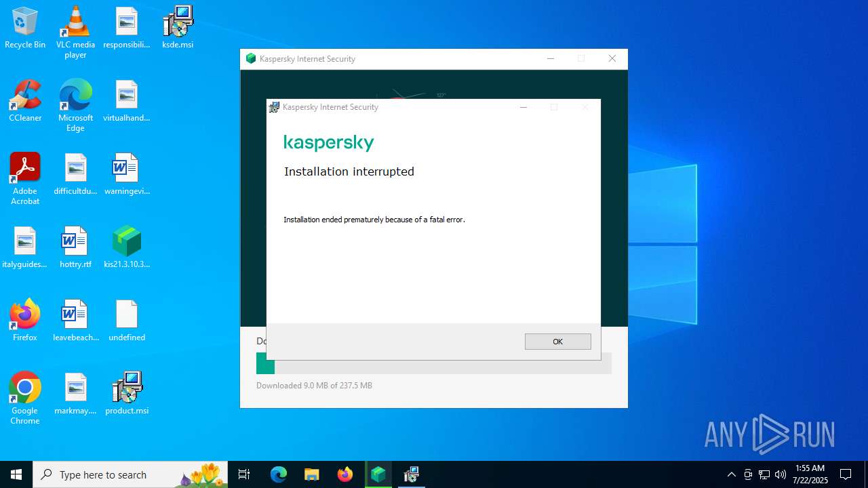Select the warningevi... Word document
The image size is (868, 488).
tap(126, 175)
